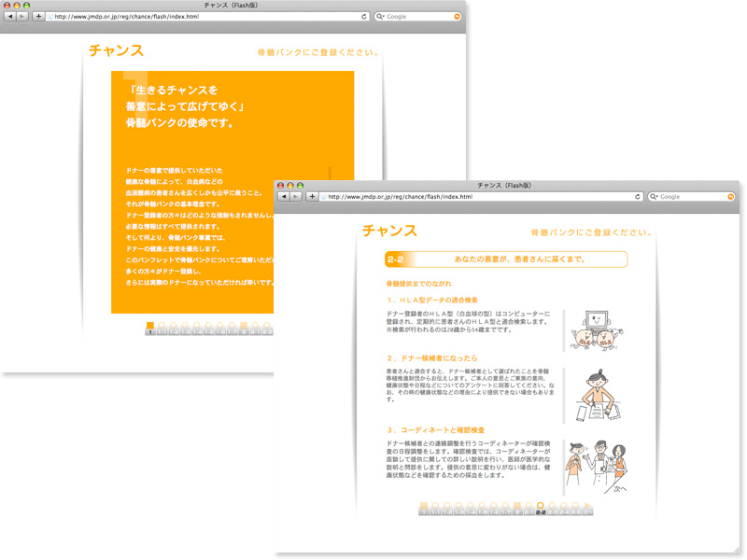The image size is (747, 560).
Task: Click the back arrow in the front browser window
Action: [284, 197]
